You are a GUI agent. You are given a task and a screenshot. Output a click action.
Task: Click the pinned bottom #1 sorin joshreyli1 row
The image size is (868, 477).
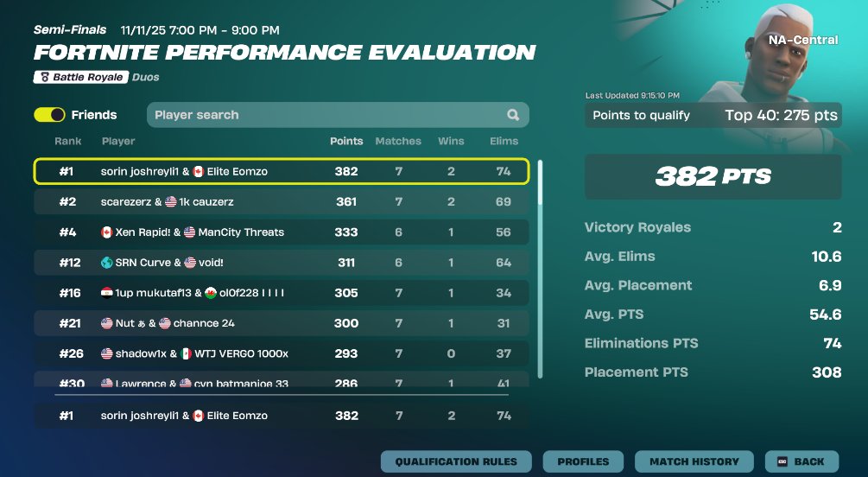click(x=282, y=416)
